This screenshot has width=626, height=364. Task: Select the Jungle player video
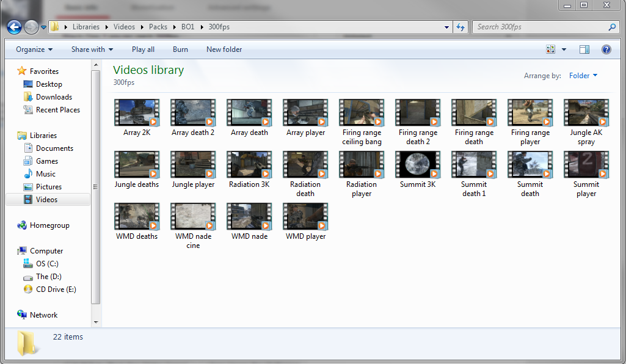193,170
